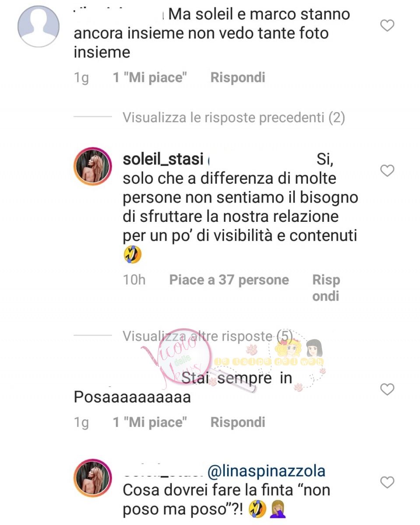Expand 'Visualizza le risposte precedenti (2)'
This screenshot has height=525, width=420.
click(x=234, y=117)
